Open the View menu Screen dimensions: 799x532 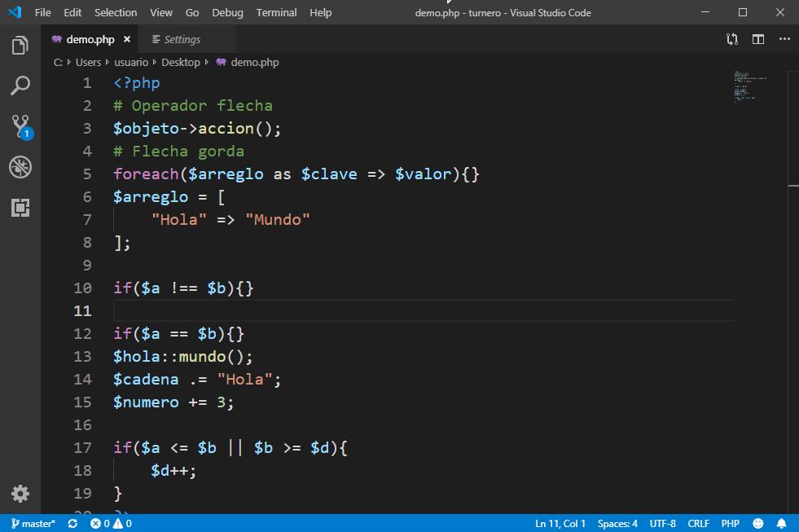click(x=161, y=13)
